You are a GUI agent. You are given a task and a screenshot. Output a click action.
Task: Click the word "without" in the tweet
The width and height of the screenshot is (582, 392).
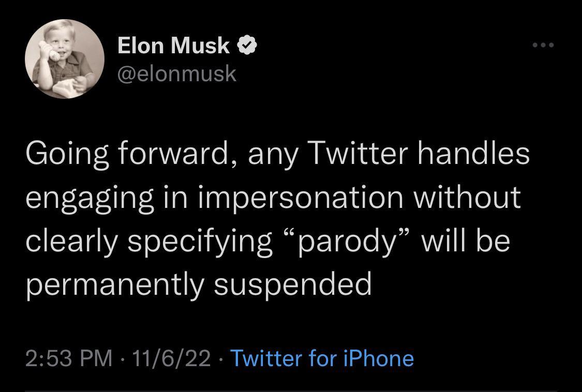point(467,197)
